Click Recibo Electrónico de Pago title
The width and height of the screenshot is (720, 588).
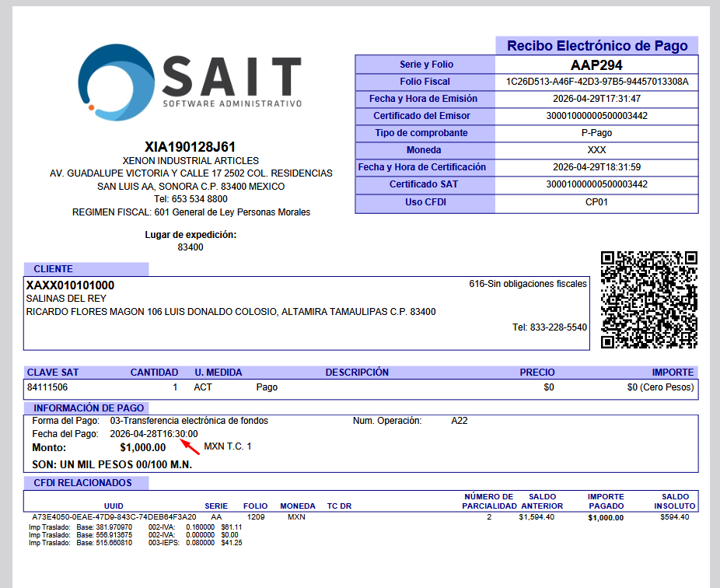point(597,46)
